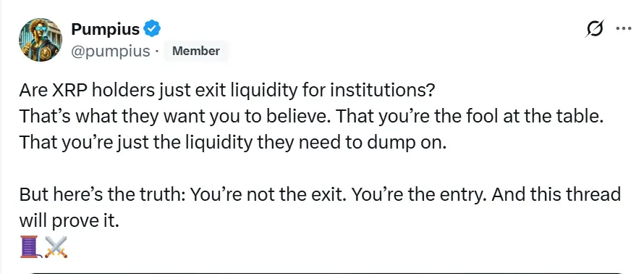Viewport: 644px width, 274px height.
Task: Click the purple thread spool emoji
Action: pos(30,247)
